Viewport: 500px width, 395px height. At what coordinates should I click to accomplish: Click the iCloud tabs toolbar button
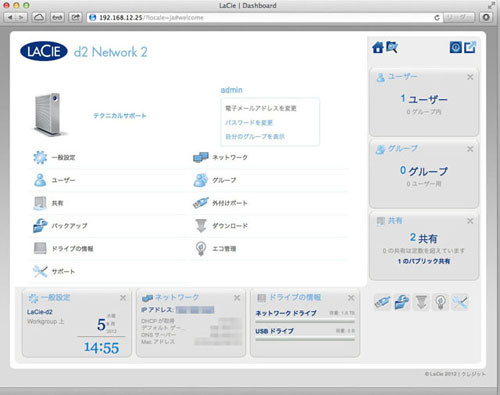tap(39, 17)
